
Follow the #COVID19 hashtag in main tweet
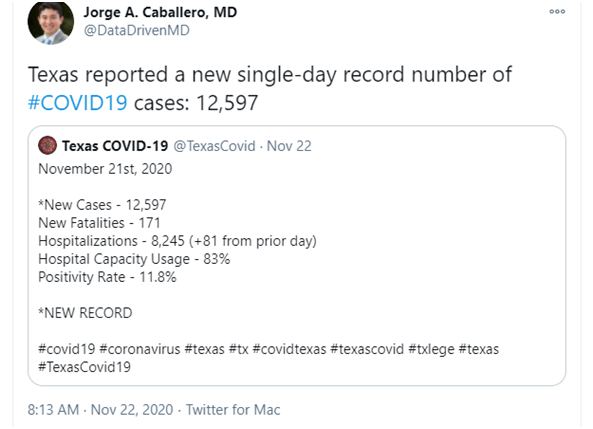pos(78,103)
